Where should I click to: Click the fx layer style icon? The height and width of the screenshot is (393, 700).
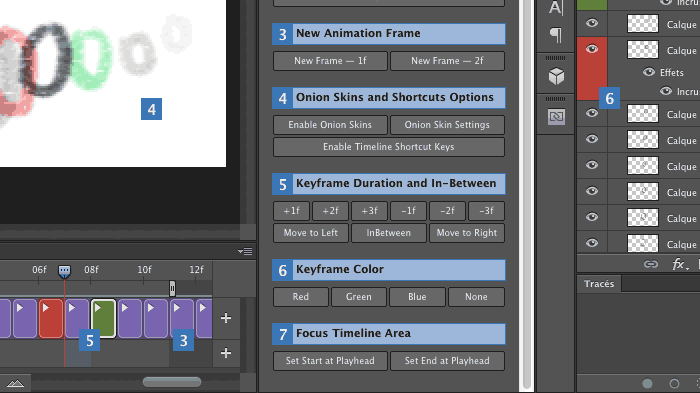pos(680,264)
